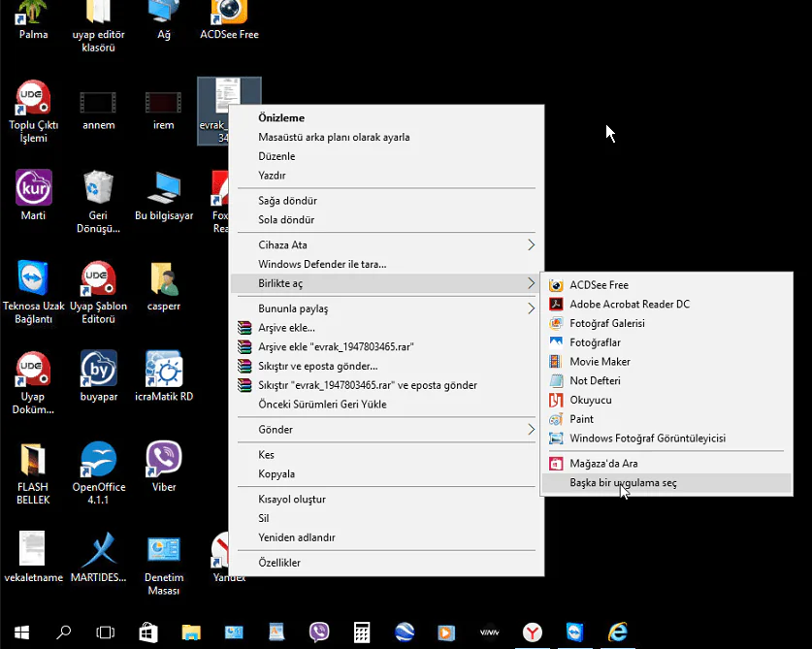Click the OpenOffice 4.1.1 desktop icon
This screenshot has height=649, width=812.
pos(98,459)
